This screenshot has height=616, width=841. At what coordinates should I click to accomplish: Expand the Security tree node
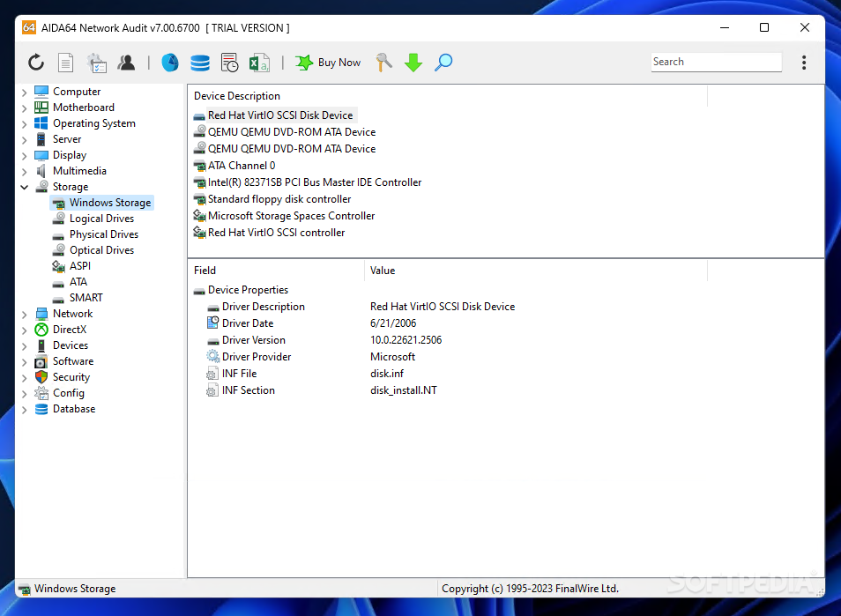(x=24, y=377)
